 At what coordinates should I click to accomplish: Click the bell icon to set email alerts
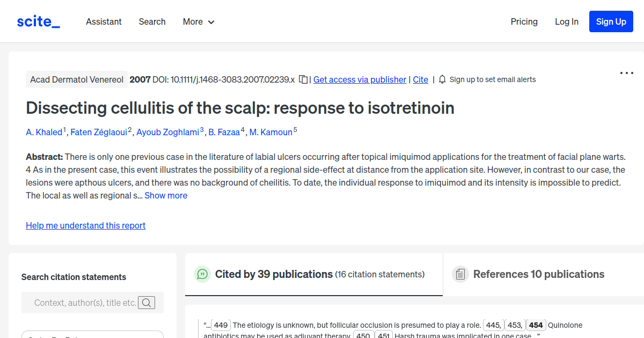tap(442, 79)
